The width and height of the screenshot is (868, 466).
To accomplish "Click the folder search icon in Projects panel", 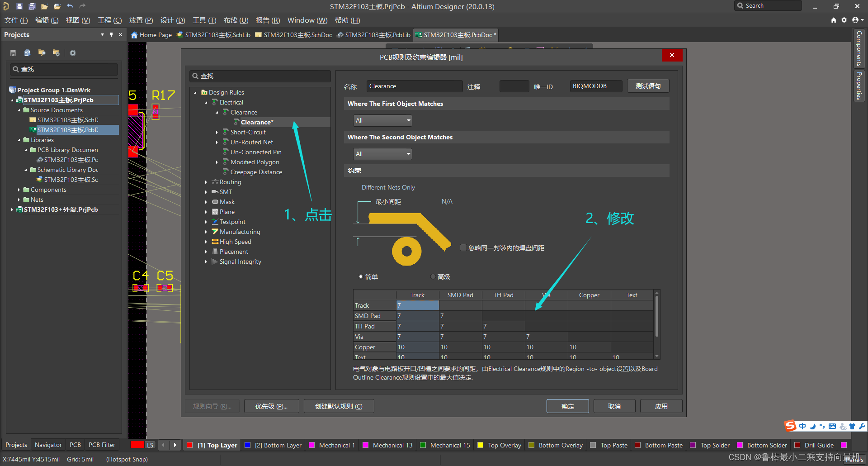I will (42, 53).
